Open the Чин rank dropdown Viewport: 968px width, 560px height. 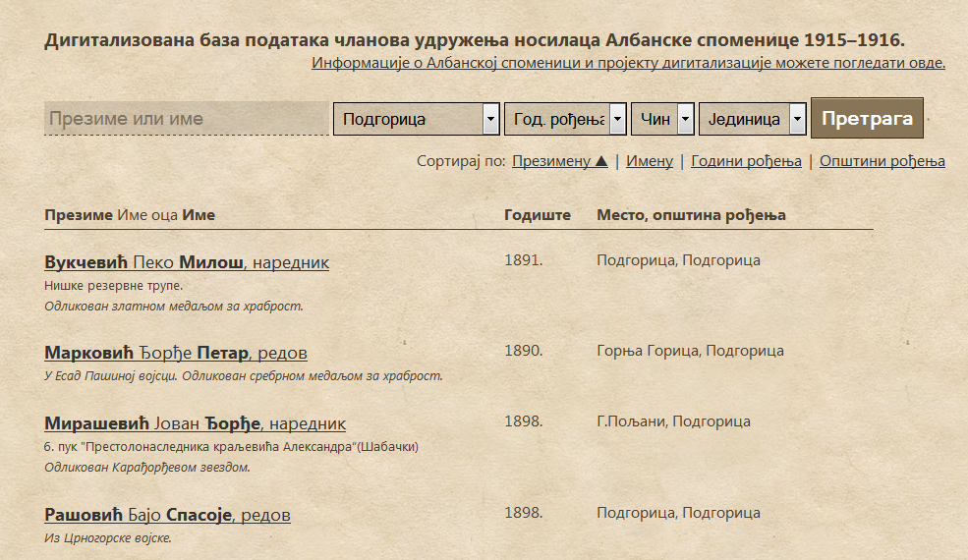click(x=662, y=119)
